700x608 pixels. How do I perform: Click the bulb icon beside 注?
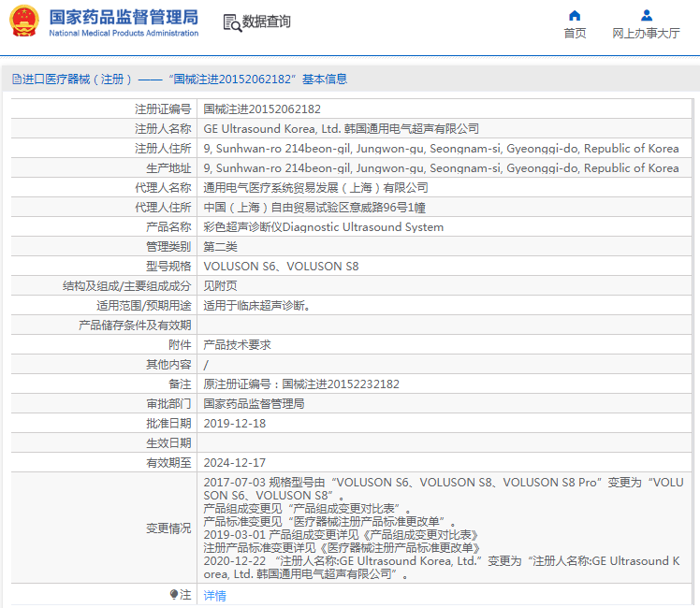tap(174, 595)
